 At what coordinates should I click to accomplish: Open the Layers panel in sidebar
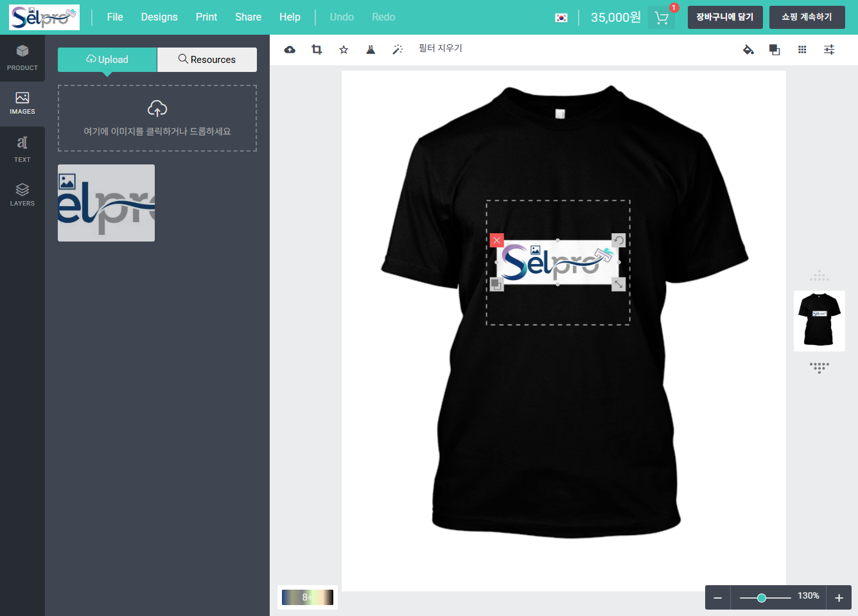tap(22, 195)
